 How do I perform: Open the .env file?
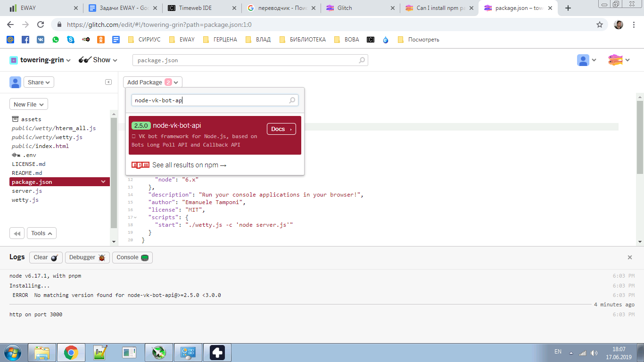24,155
